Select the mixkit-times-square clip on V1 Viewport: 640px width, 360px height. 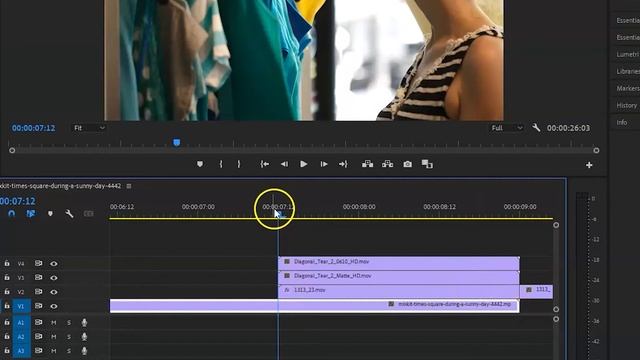[315, 306]
